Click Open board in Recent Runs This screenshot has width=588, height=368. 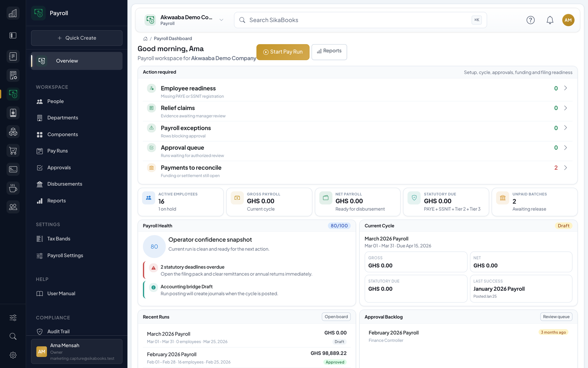point(336,317)
